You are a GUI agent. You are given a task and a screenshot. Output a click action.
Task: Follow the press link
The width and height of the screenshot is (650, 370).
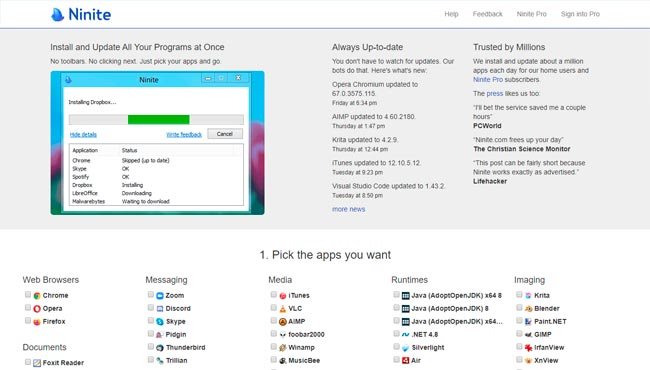point(495,94)
